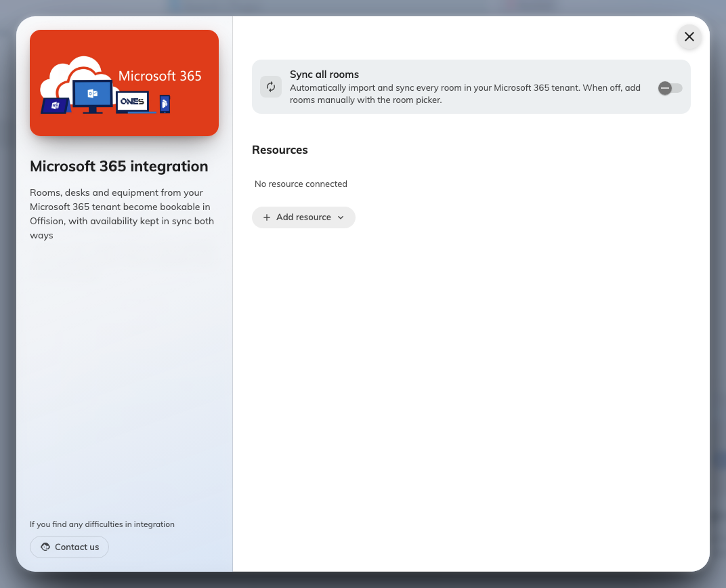The image size is (726, 588).
Task: Click the plus icon in Add resource
Action: pos(267,217)
